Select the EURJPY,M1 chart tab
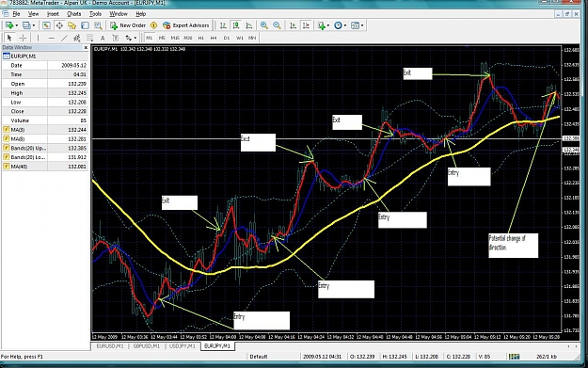Image resolution: width=588 pixels, height=368 pixels. pyautogui.click(x=218, y=346)
